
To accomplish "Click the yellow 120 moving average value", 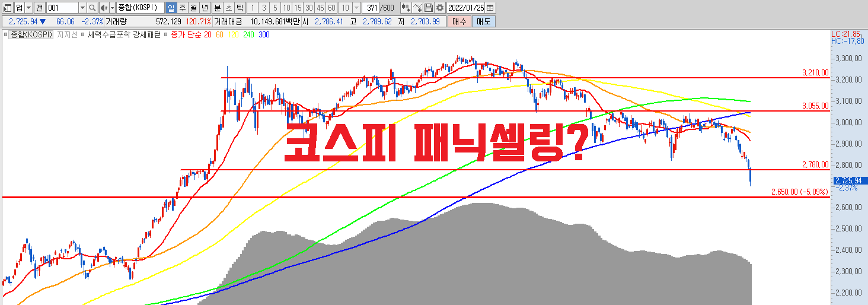I will 233,35.
